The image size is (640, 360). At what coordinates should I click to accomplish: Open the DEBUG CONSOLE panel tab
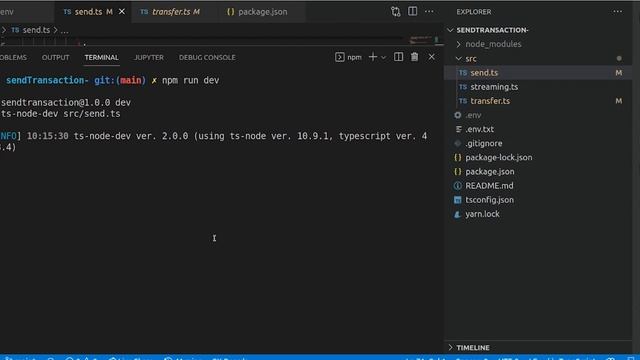click(x=207, y=58)
